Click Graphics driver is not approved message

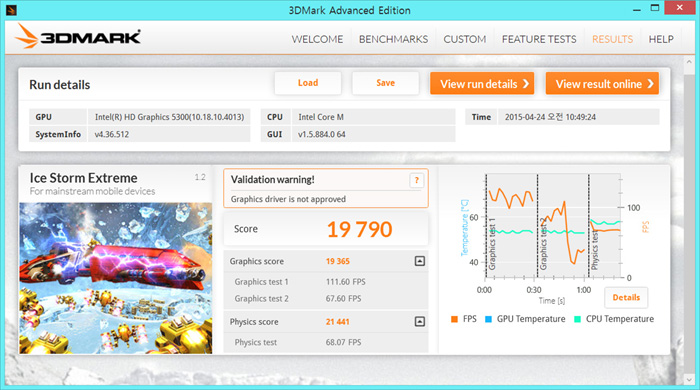tap(288, 199)
